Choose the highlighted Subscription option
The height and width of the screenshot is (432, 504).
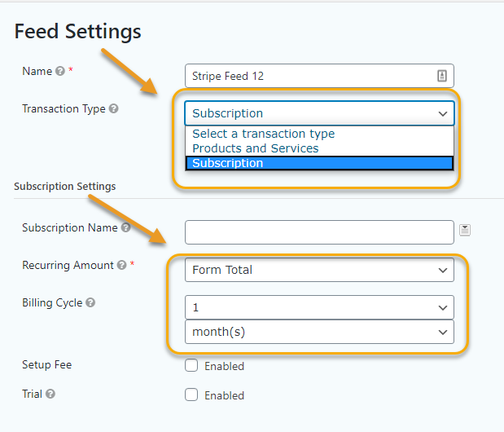point(319,163)
